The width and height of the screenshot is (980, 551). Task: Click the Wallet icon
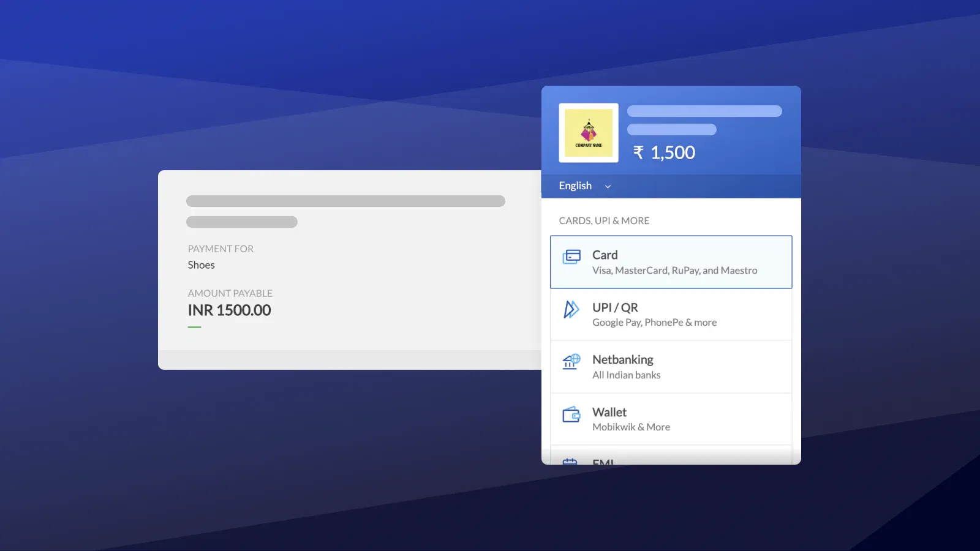(x=572, y=415)
